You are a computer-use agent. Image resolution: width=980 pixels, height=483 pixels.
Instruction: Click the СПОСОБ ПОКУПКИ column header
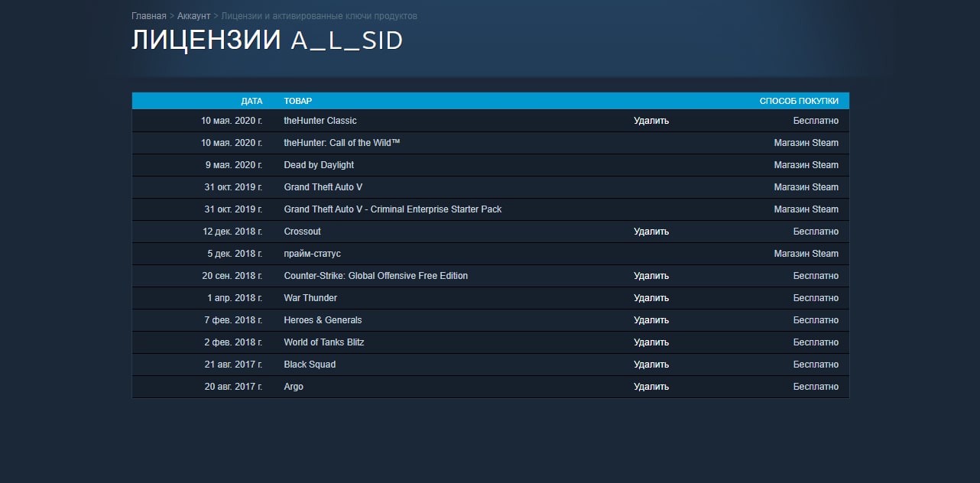799,101
